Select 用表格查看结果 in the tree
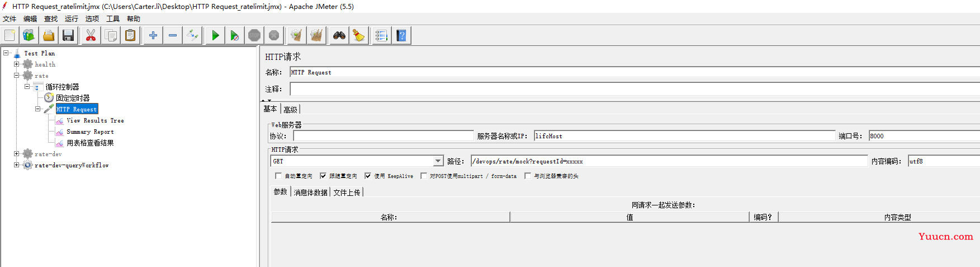 (90, 143)
